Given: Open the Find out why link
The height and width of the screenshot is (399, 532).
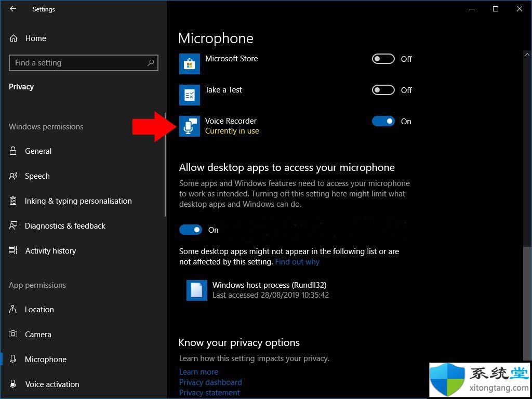Looking at the screenshot, I should click(x=297, y=262).
